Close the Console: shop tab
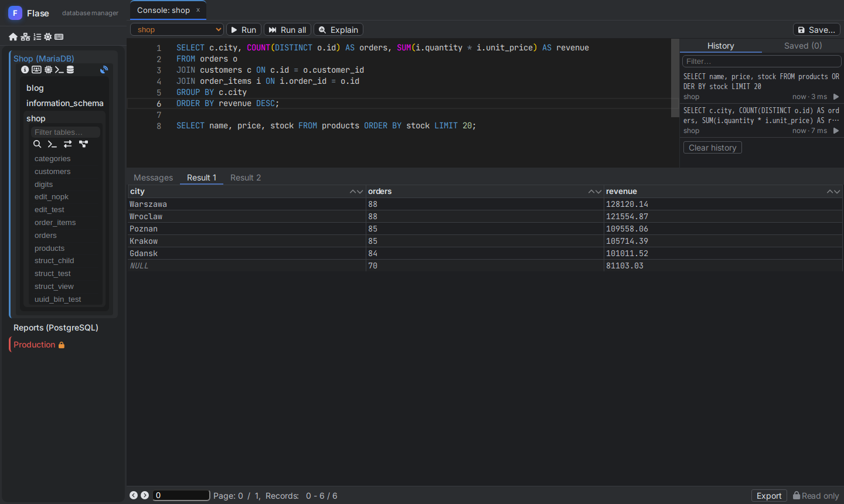The height and width of the screenshot is (504, 844). coord(198,10)
